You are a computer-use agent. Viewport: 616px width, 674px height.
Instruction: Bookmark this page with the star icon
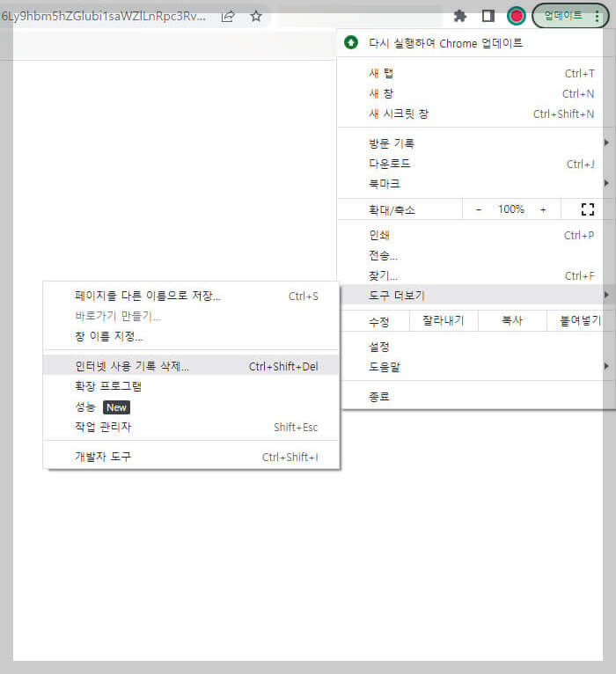[x=256, y=17]
